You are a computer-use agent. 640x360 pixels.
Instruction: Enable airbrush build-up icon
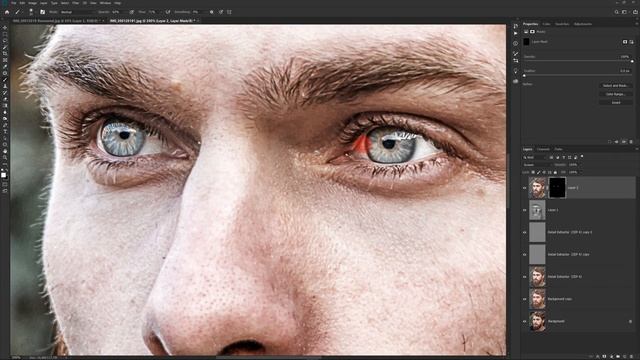point(168,12)
